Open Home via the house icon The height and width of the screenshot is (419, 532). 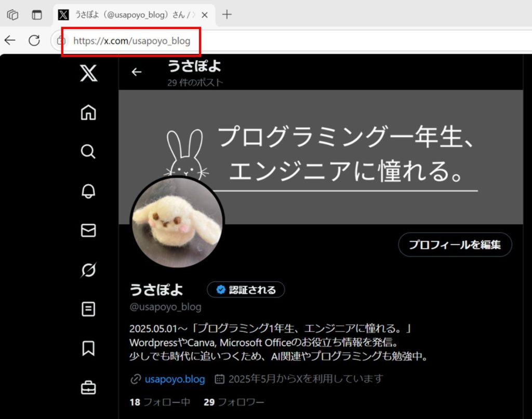click(x=88, y=113)
